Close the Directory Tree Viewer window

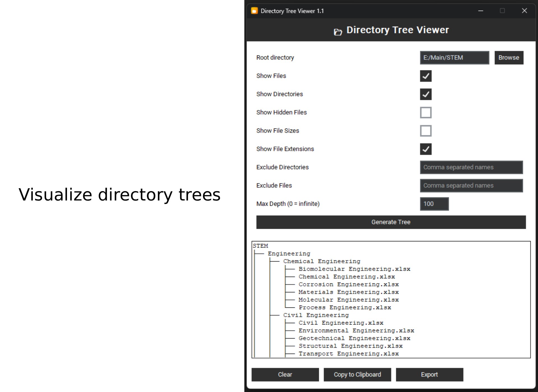tap(524, 11)
